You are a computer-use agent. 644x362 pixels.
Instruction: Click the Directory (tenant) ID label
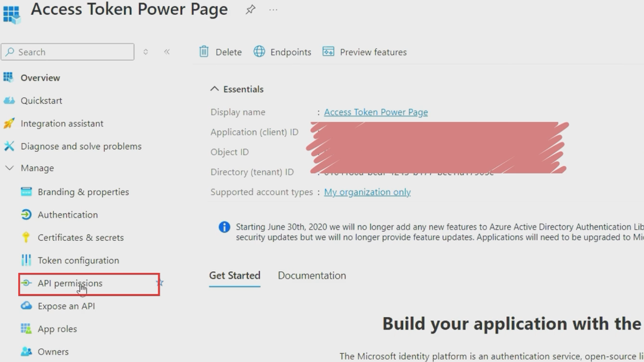point(252,172)
